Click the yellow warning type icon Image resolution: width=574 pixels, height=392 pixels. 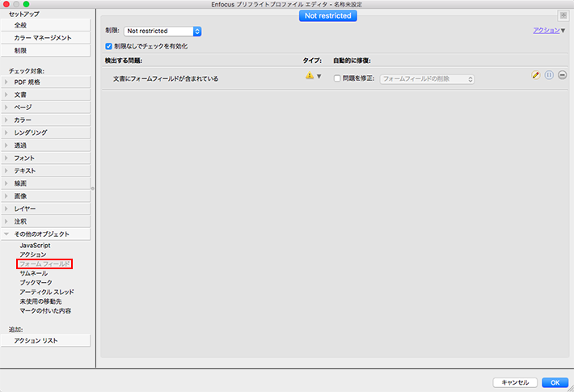(x=310, y=76)
